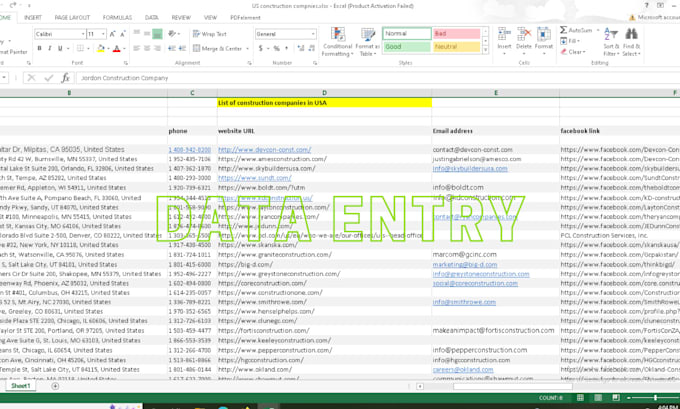This screenshot has height=409, width=680.
Task: Apply the red Font Color
Action: click(116, 49)
